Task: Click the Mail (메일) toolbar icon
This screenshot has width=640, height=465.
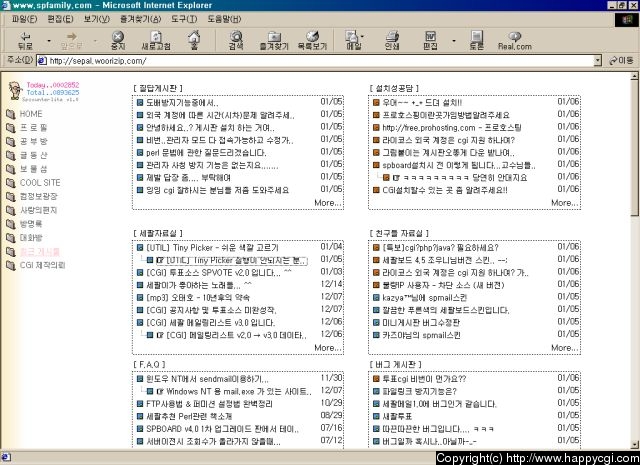Action: click(353, 40)
